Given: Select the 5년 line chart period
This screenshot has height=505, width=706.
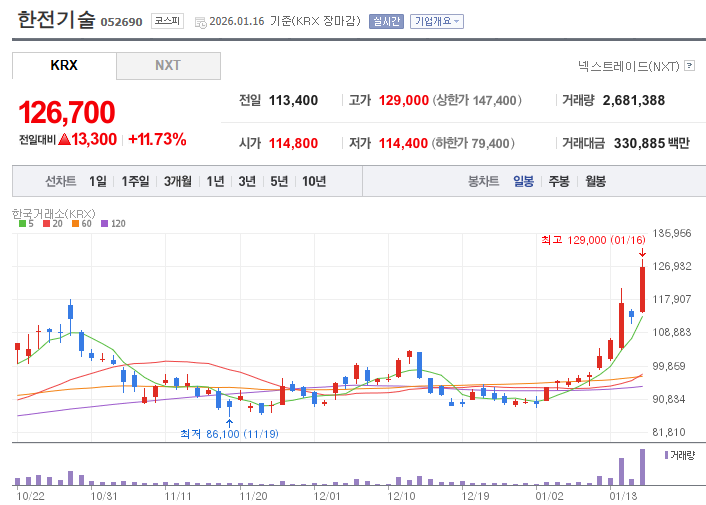Looking at the screenshot, I should pos(279,181).
